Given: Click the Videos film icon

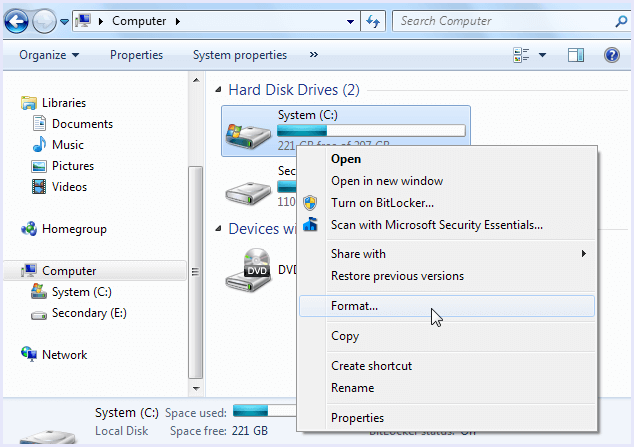Looking at the screenshot, I should (x=39, y=187).
